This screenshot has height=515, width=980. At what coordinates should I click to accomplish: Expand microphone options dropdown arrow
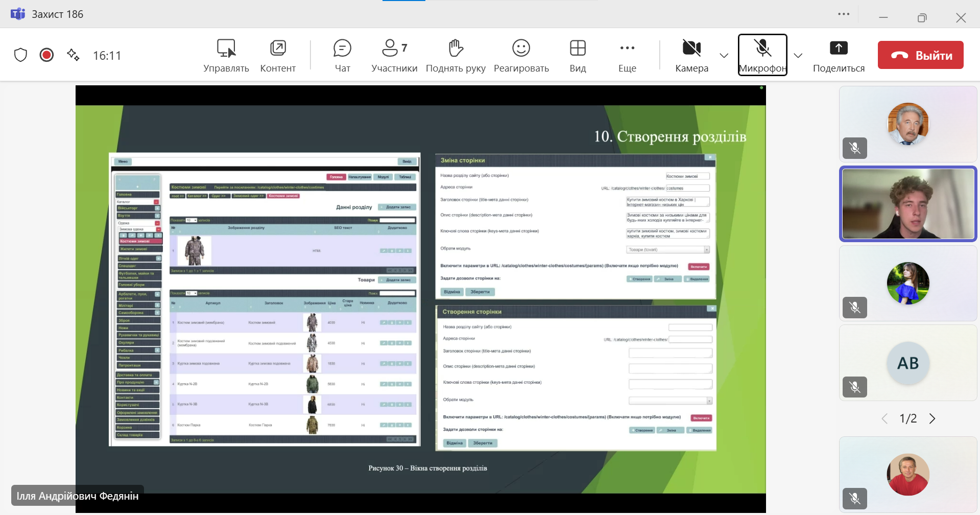pos(798,55)
